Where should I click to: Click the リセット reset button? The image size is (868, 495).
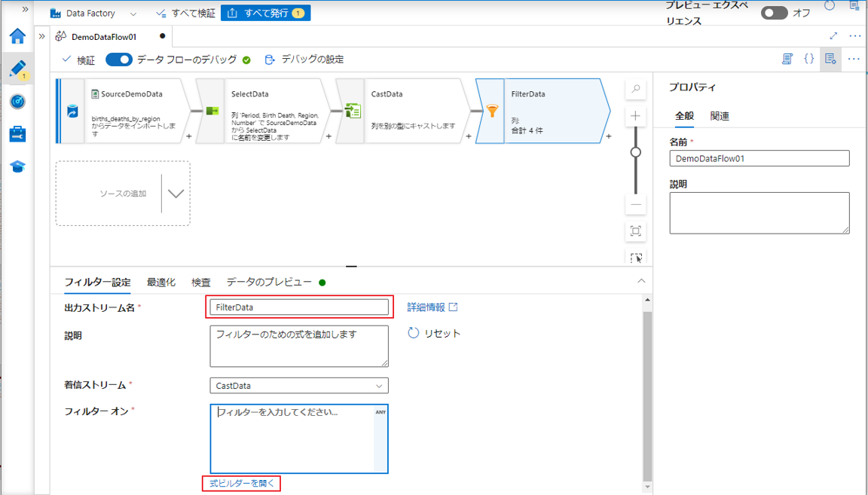[x=434, y=333]
